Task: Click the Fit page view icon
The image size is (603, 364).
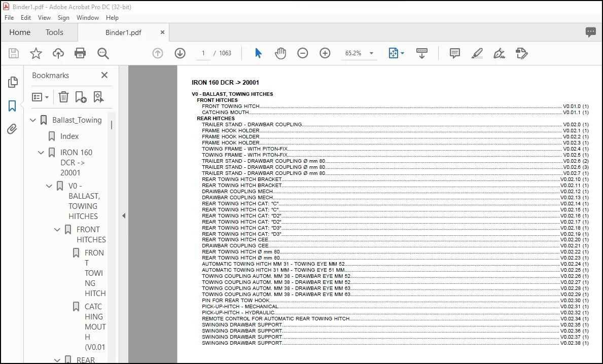Action: pos(393,53)
